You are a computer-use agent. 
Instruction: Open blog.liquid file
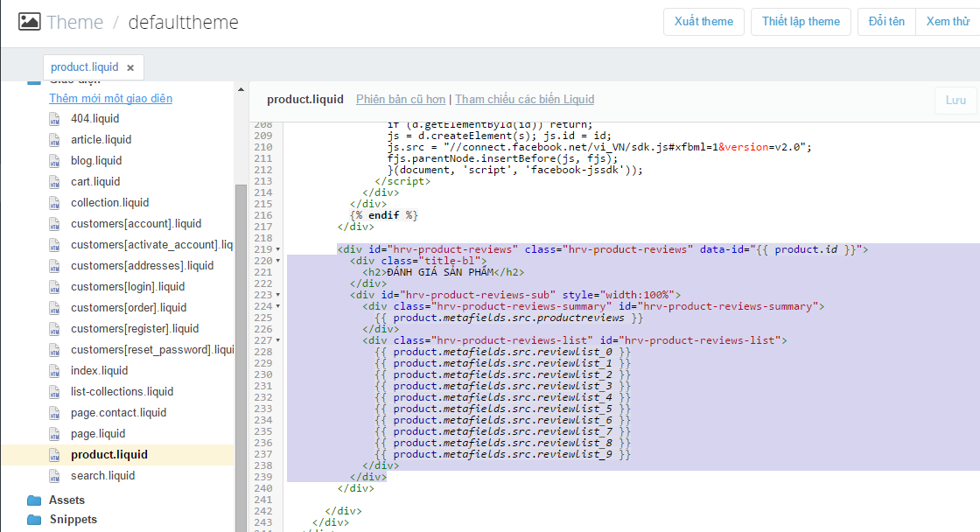point(96,161)
